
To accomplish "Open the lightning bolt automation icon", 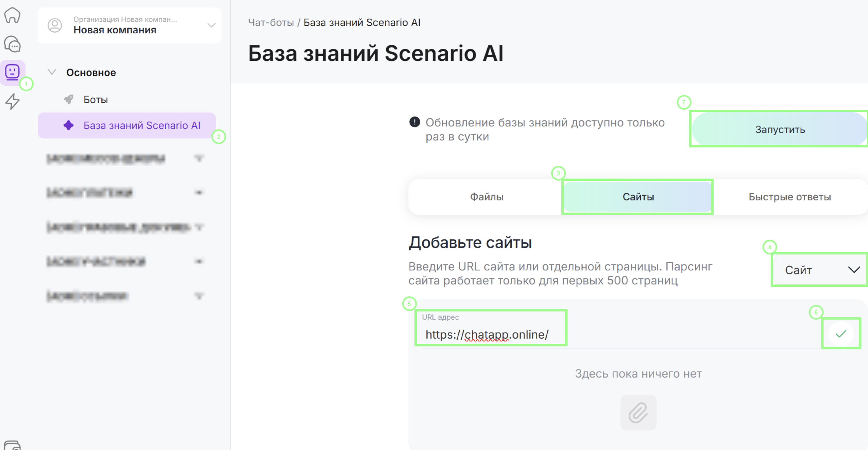I will (12, 101).
